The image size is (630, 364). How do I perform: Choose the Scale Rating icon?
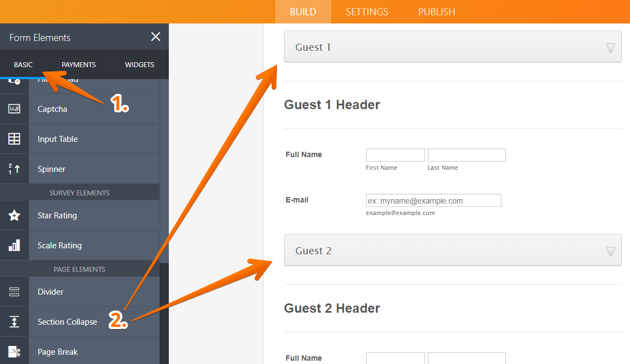pos(14,246)
